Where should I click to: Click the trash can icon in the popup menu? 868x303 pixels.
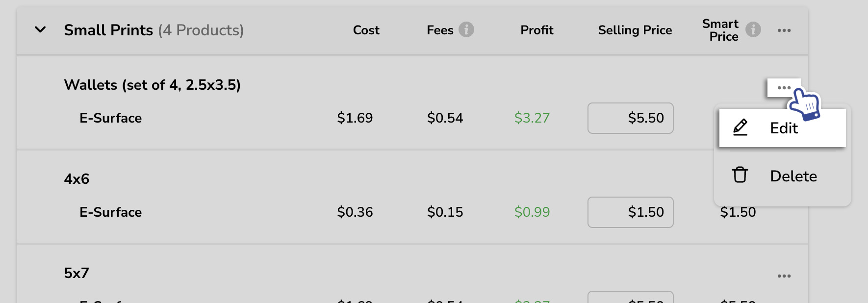coord(740,175)
